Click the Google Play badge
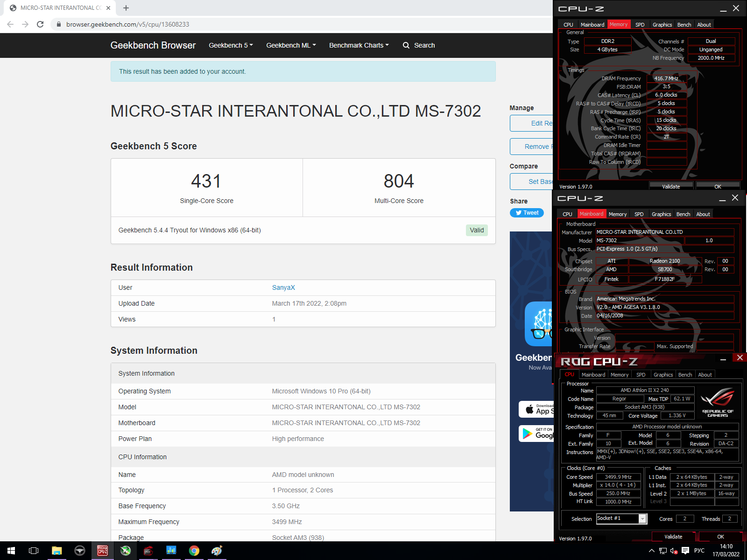The image size is (747, 560). coord(536,433)
